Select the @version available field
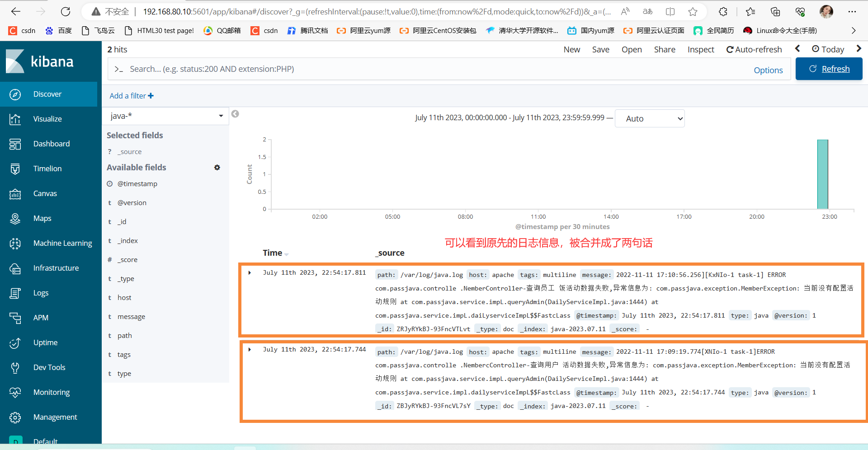The image size is (868, 450). pyautogui.click(x=132, y=203)
